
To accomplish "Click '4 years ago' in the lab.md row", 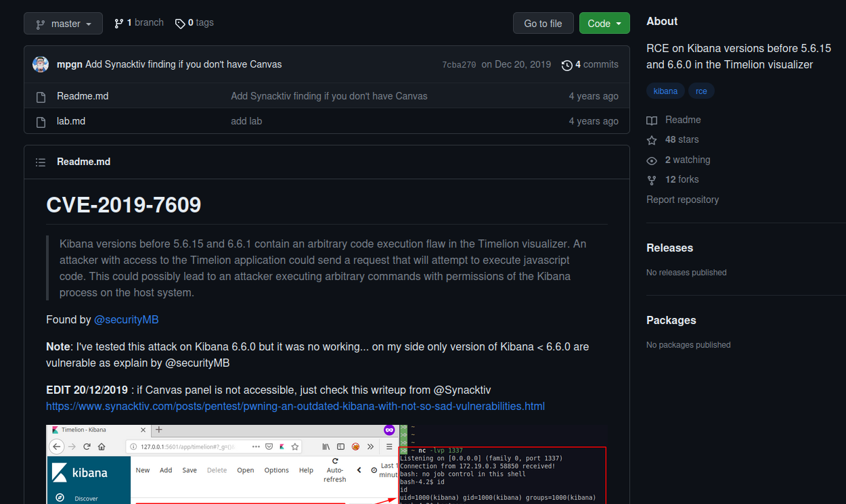I will (x=594, y=121).
